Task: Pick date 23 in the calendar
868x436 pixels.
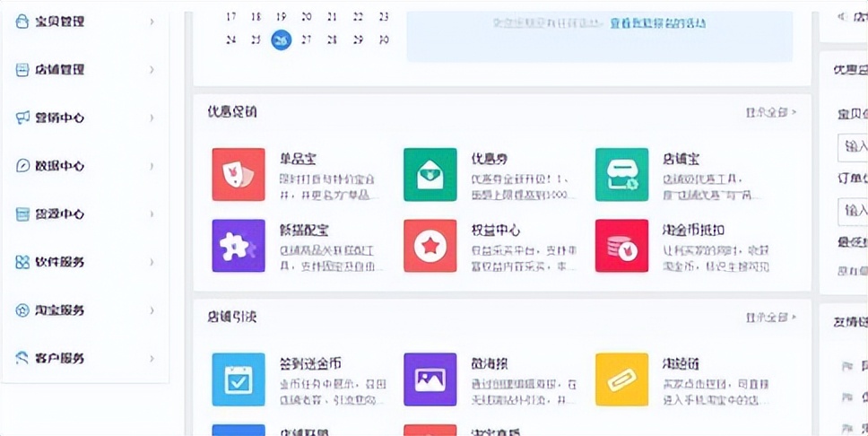Action: pos(384,17)
